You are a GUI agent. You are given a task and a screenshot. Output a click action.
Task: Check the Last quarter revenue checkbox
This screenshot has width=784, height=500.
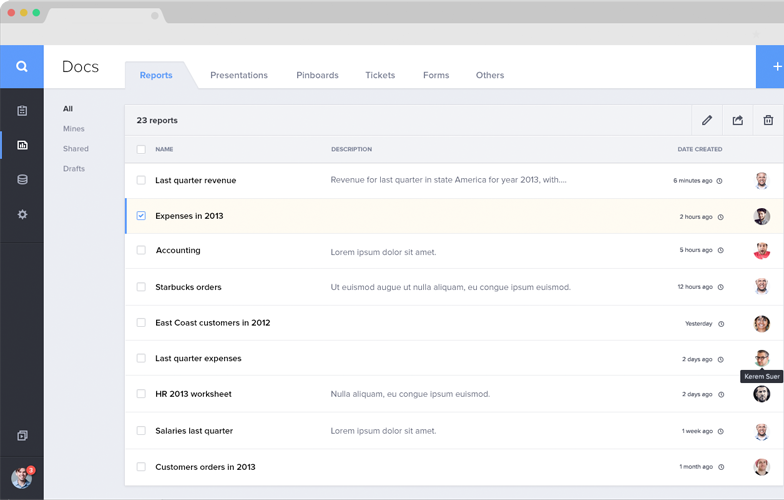(141, 181)
